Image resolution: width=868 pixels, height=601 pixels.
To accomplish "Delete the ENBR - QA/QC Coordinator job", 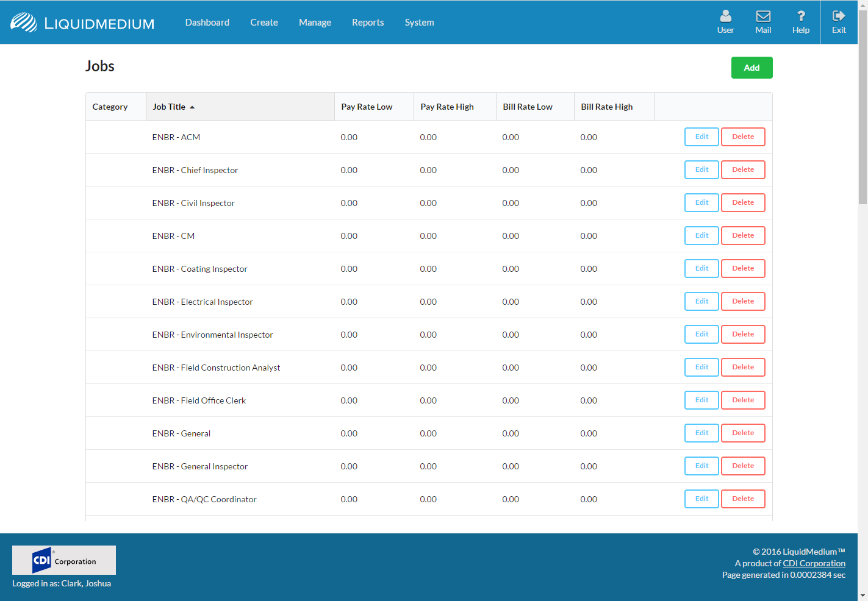I will click(x=743, y=499).
